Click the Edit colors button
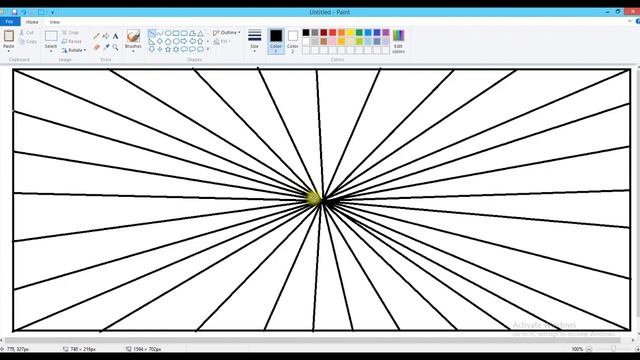The image size is (640, 360). tap(398, 41)
